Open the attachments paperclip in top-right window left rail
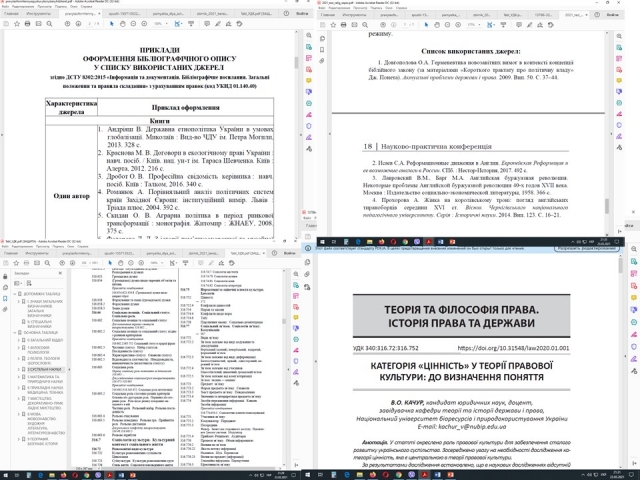Screen dimensions: 640x480 [322, 61]
